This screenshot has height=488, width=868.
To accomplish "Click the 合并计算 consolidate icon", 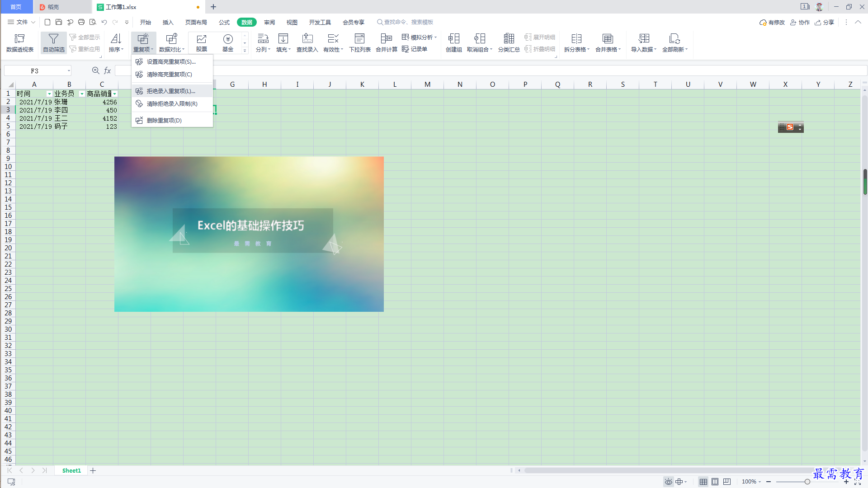I will point(387,43).
